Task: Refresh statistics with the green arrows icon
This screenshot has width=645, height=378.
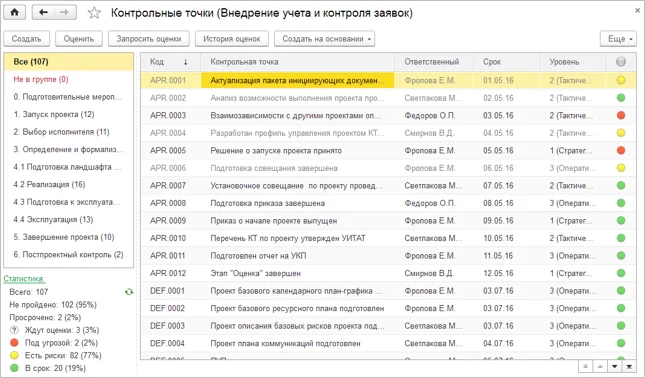Action: click(x=129, y=292)
